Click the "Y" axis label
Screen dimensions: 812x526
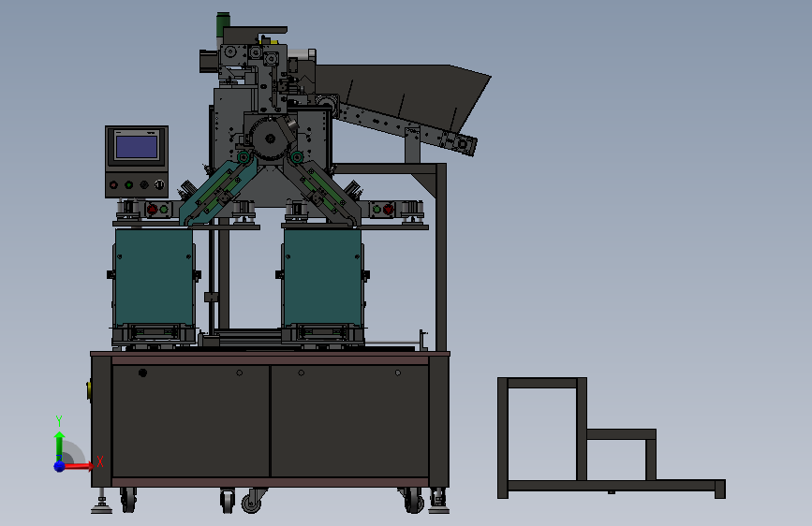point(59,421)
